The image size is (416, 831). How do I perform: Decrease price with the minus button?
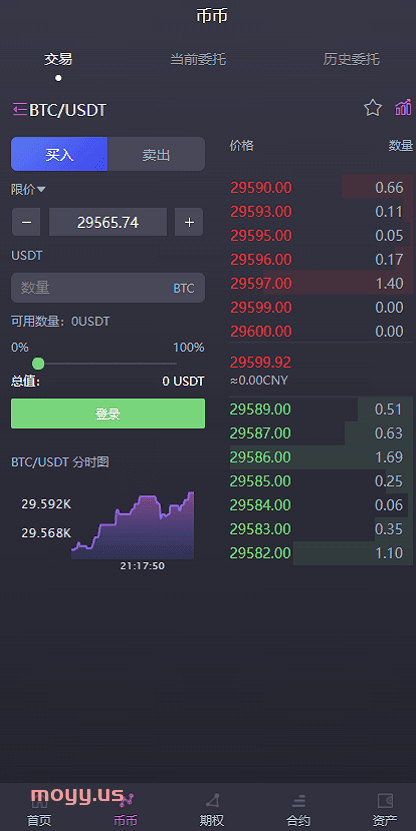(x=26, y=222)
